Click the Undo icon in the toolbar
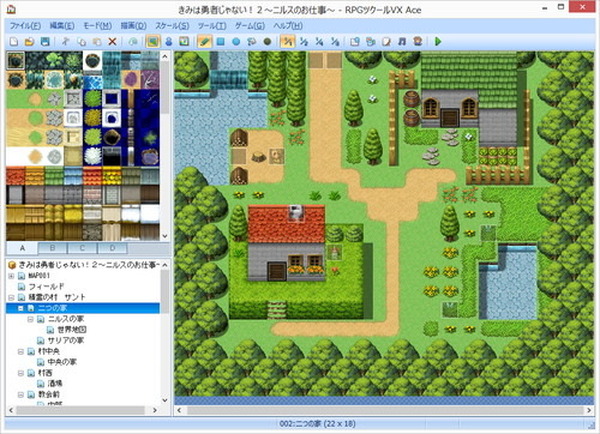 tap(133, 41)
